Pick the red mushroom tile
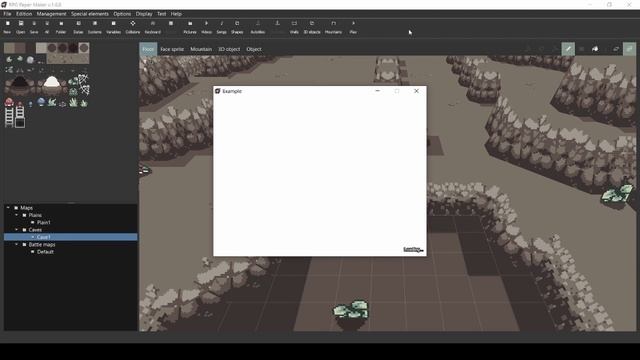This screenshot has width=640, height=360. [9, 102]
